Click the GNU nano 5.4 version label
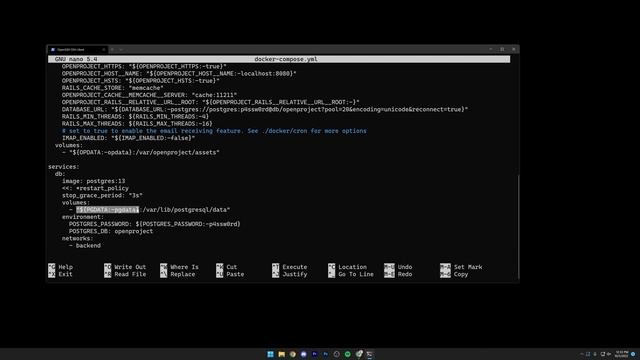Screen dimensions: 640x360 (x=76, y=59)
